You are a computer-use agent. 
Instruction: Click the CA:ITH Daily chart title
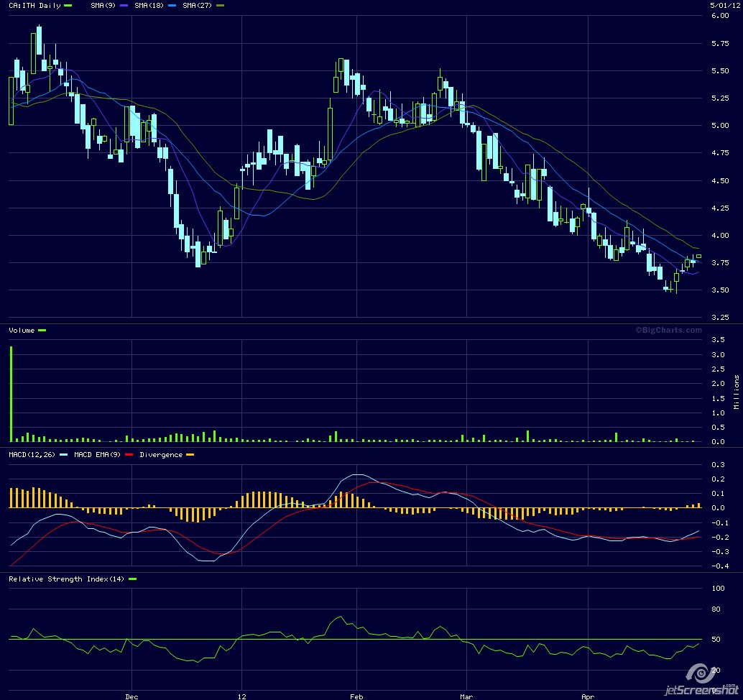tap(34, 6)
